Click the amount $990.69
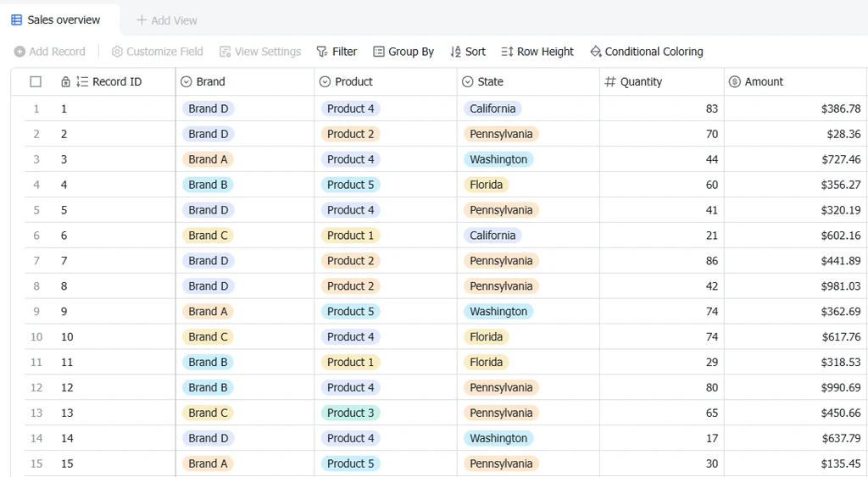This screenshot has height=477, width=868. 841,388
